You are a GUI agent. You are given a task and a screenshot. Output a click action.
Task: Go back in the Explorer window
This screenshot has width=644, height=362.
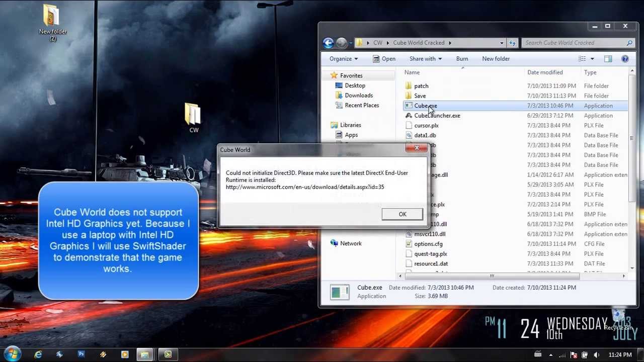point(328,43)
